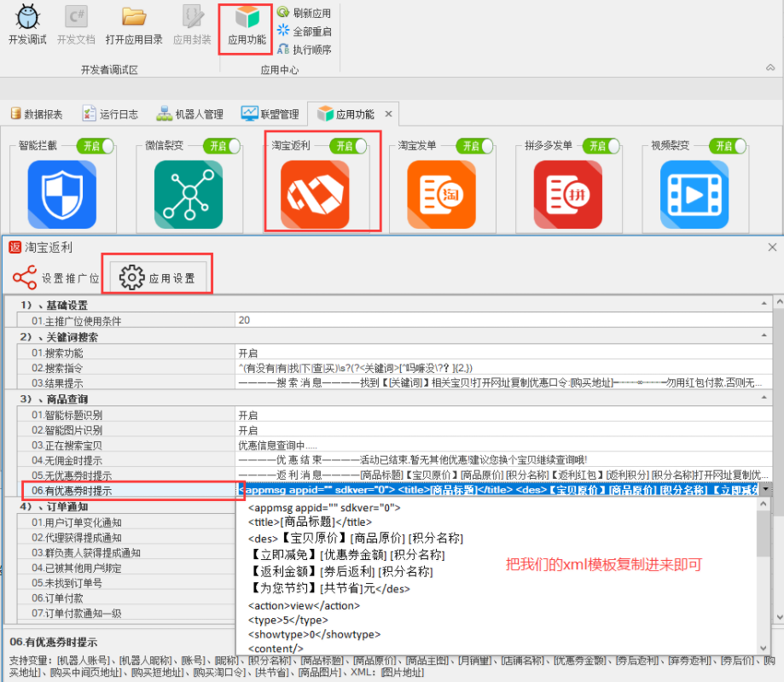Toggle the 拼多多发单 switch off
The width and height of the screenshot is (784, 682).
point(601,146)
